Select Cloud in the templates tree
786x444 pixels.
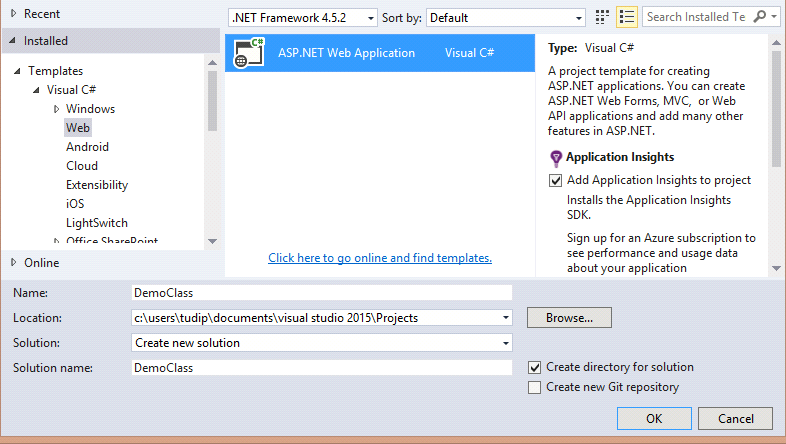tap(82, 166)
